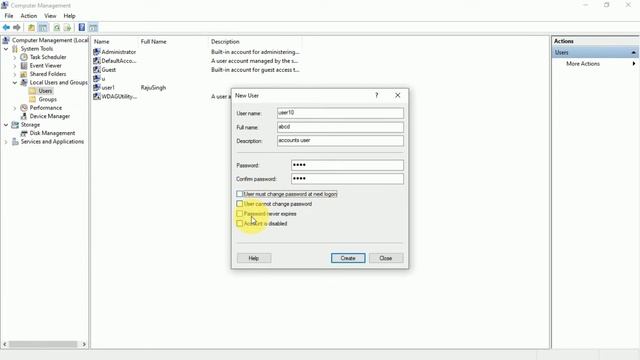Click the Task Scheduler clock icon
The width and height of the screenshot is (640, 360).
(24, 57)
